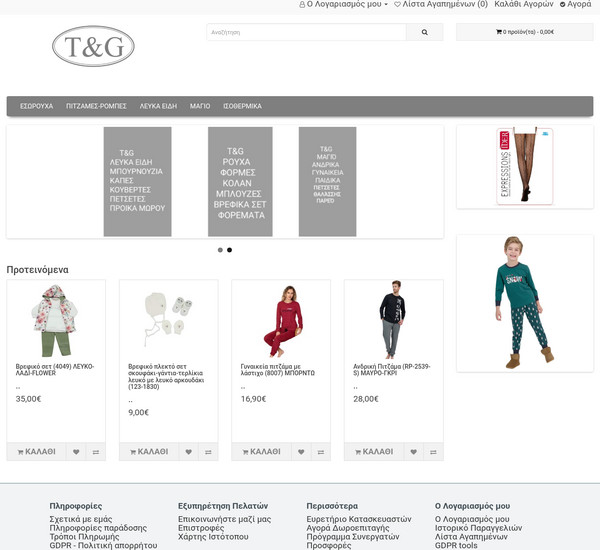Click Αγορά checkout link
600x550 pixels.
pyautogui.click(x=576, y=4)
